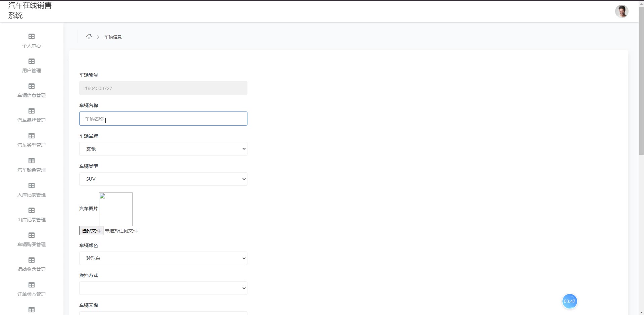
Task: Click the 个人中心 sidebar icon
Action: pos(32,37)
